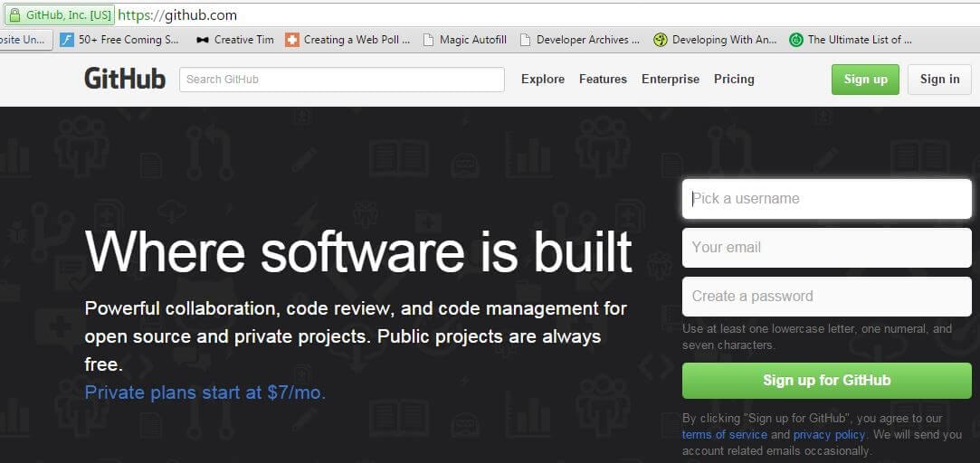Viewport: 980px width, 463px height.
Task: Open the GitHub logo home link
Action: pyautogui.click(x=125, y=80)
